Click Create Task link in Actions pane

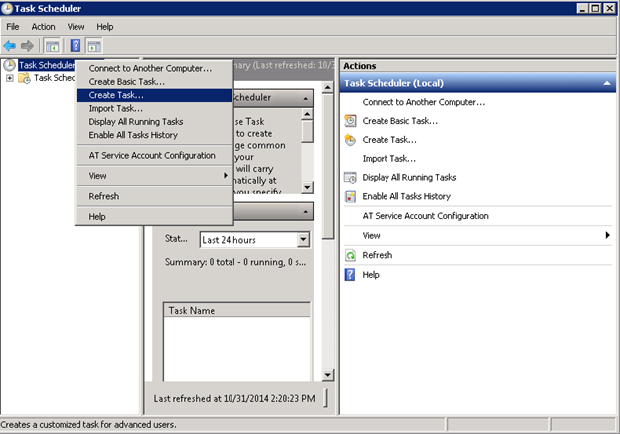(389, 140)
